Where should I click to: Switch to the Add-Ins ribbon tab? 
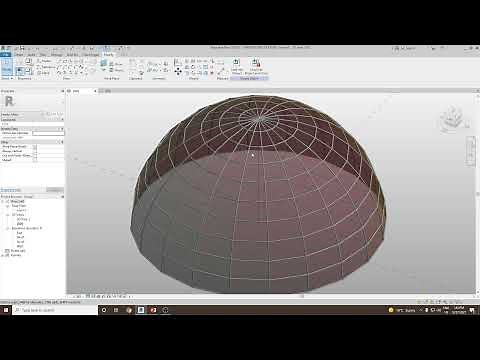[72, 55]
